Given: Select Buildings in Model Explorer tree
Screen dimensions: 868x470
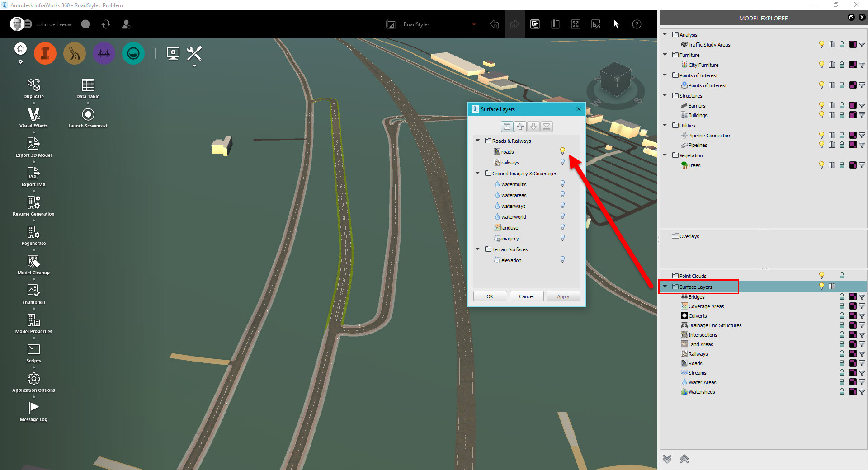Looking at the screenshot, I should [x=698, y=115].
